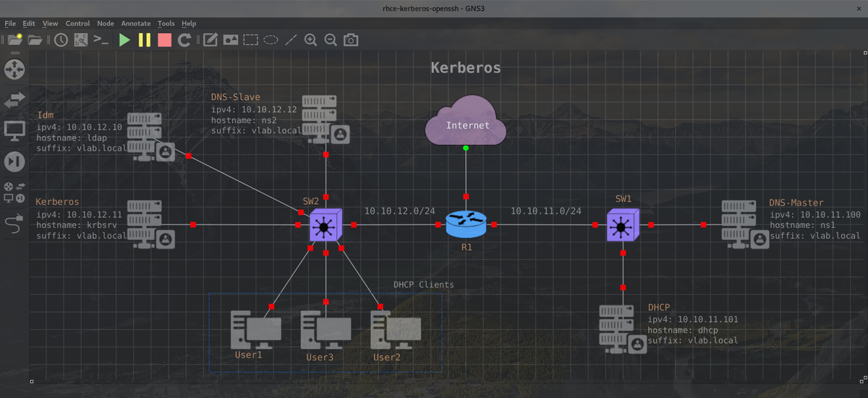
Task: Browse routers in the device sidebar
Action: tap(14, 69)
